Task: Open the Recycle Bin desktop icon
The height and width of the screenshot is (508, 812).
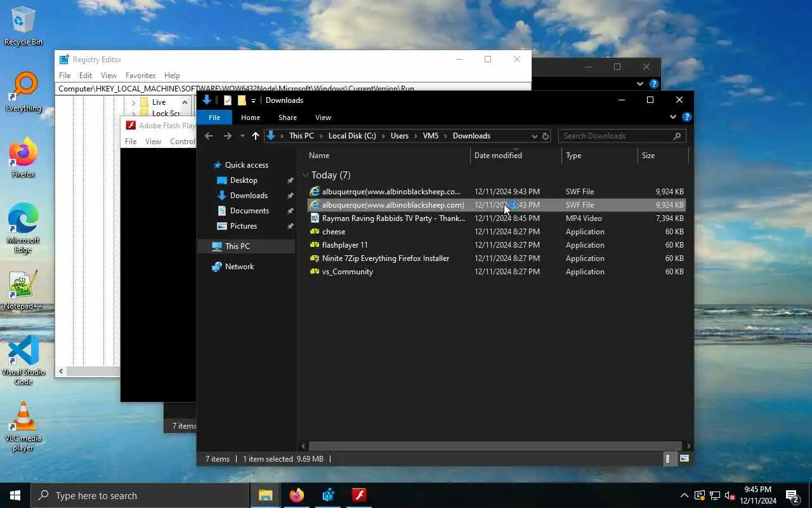Action: (23, 26)
